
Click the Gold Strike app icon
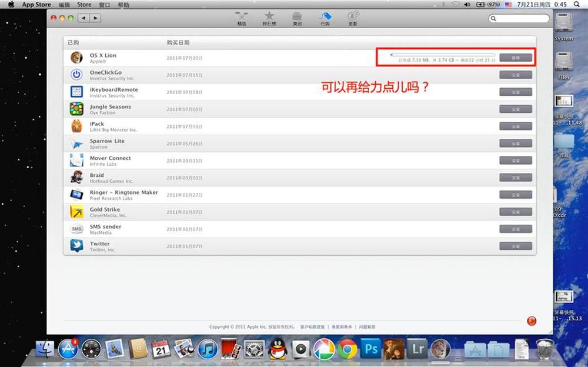pos(76,212)
